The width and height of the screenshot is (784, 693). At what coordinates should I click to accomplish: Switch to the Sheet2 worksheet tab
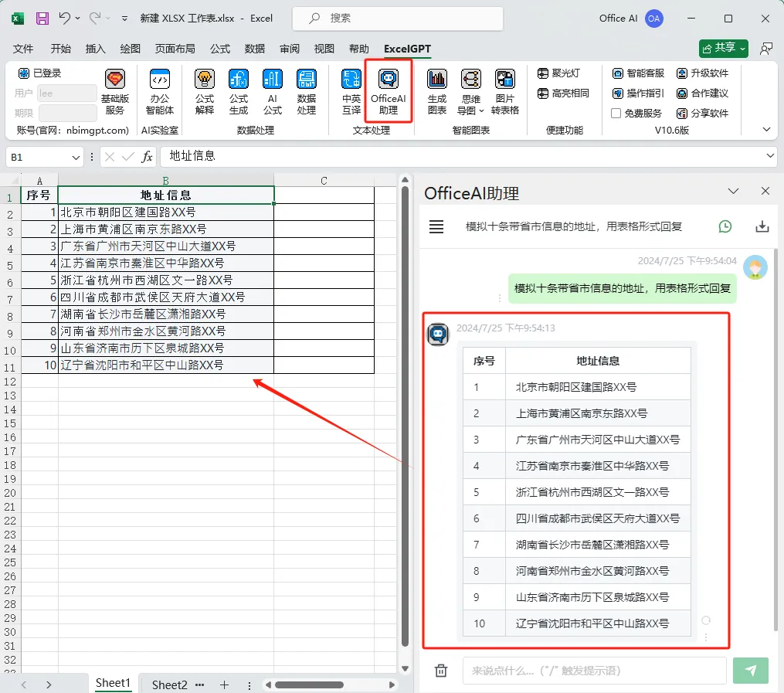[169, 685]
